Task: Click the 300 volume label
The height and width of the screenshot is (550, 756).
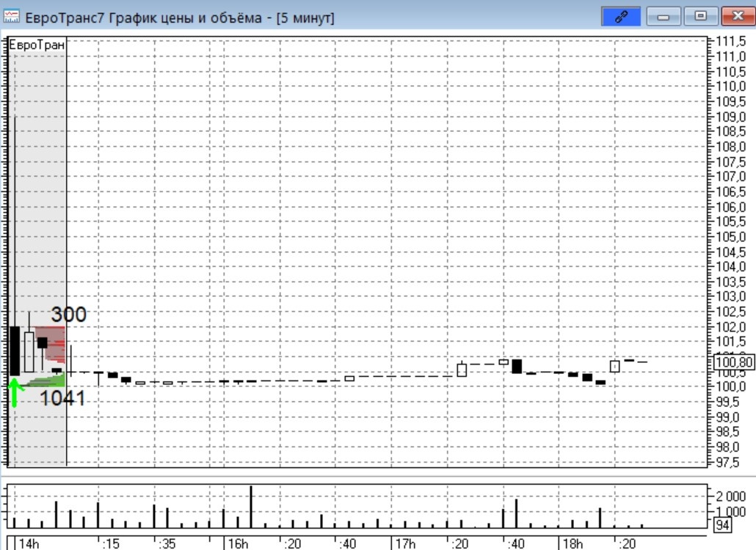Action: (68, 315)
